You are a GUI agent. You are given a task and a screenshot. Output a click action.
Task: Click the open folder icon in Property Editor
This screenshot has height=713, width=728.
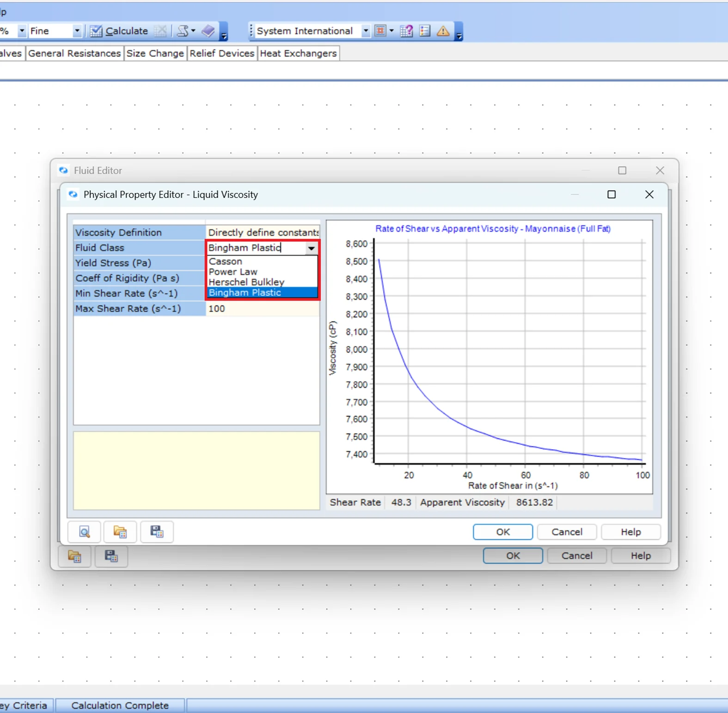(x=120, y=532)
